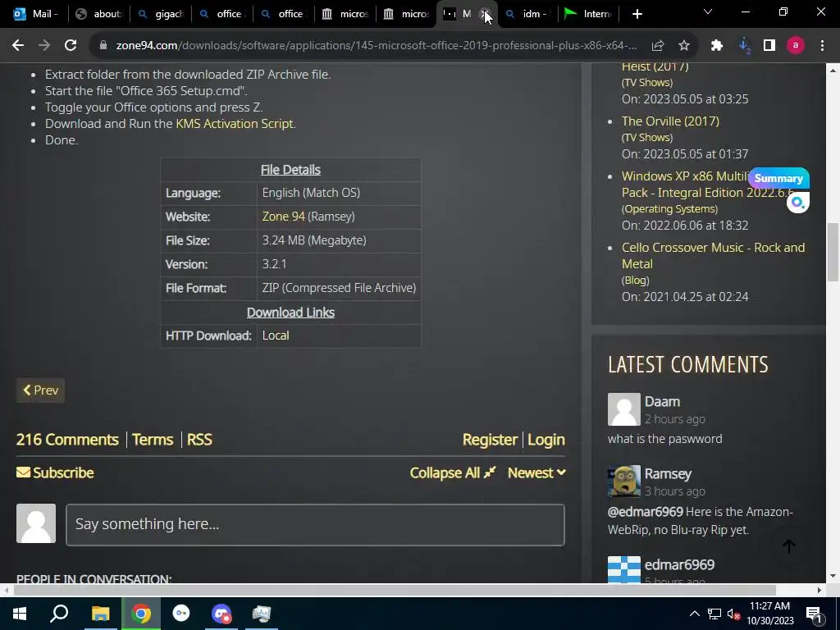This screenshot has height=630, width=840.
Task: Open the download manager extension icon
Action: [x=744, y=46]
